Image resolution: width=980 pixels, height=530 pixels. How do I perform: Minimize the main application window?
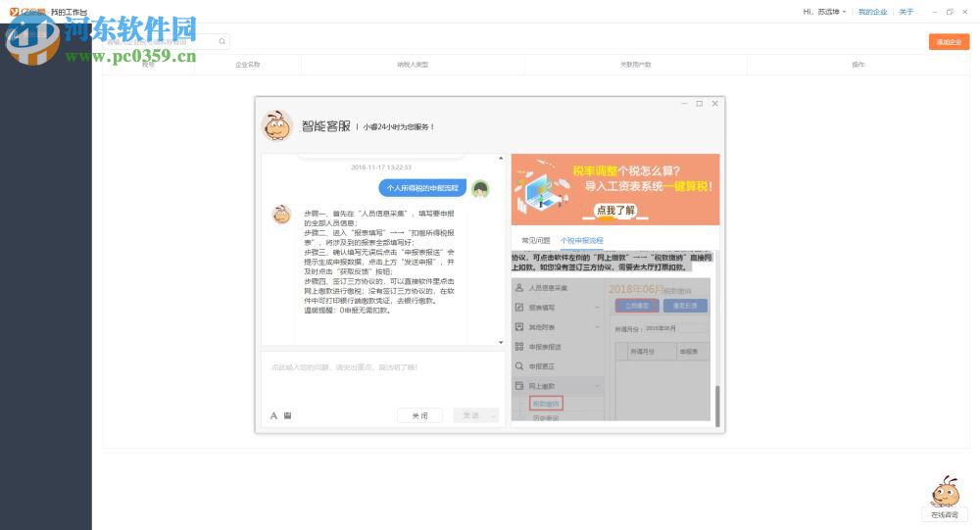point(934,12)
